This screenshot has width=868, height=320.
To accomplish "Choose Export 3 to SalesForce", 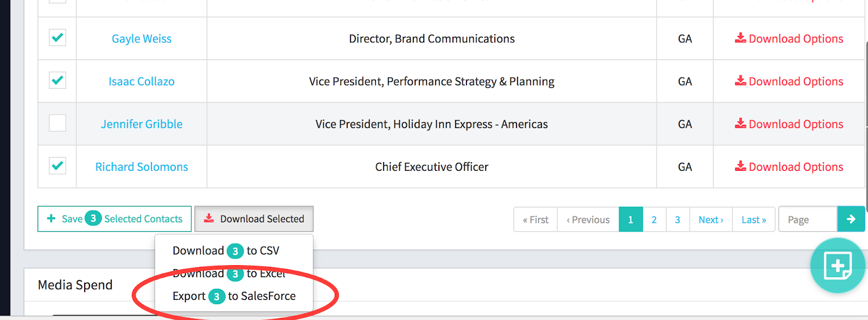I will pos(234,296).
